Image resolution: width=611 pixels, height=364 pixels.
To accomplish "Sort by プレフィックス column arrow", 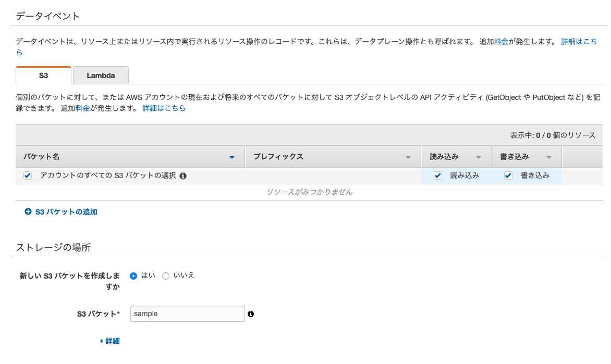I will (408, 157).
